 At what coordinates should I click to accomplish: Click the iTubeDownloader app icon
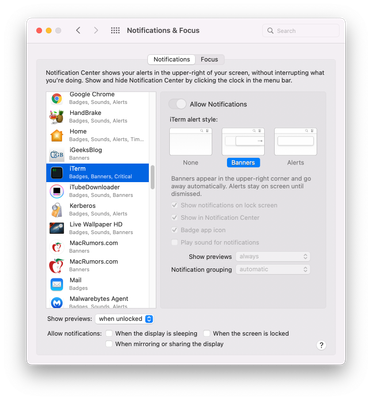(x=57, y=191)
